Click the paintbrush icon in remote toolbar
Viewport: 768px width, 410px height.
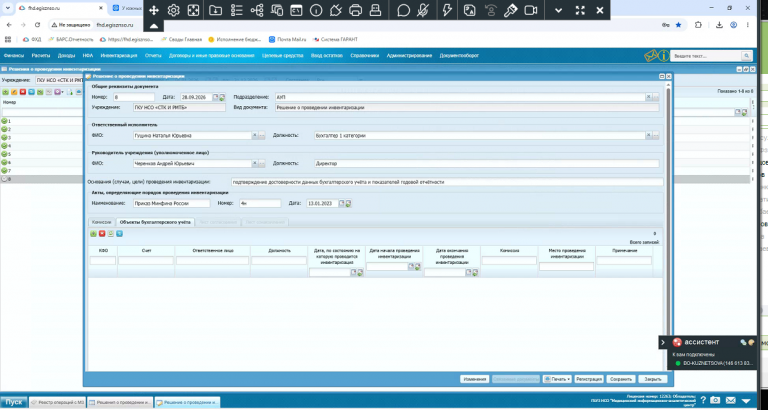click(x=511, y=10)
